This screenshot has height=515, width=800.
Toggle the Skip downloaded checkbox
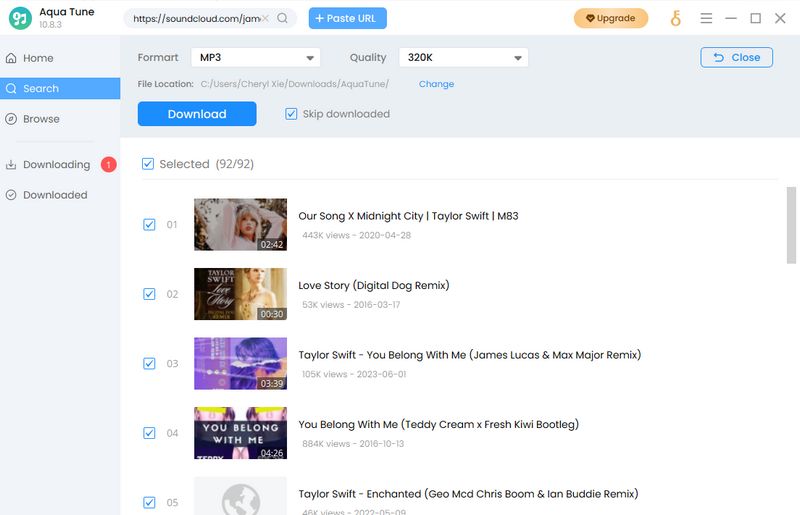[291, 114]
